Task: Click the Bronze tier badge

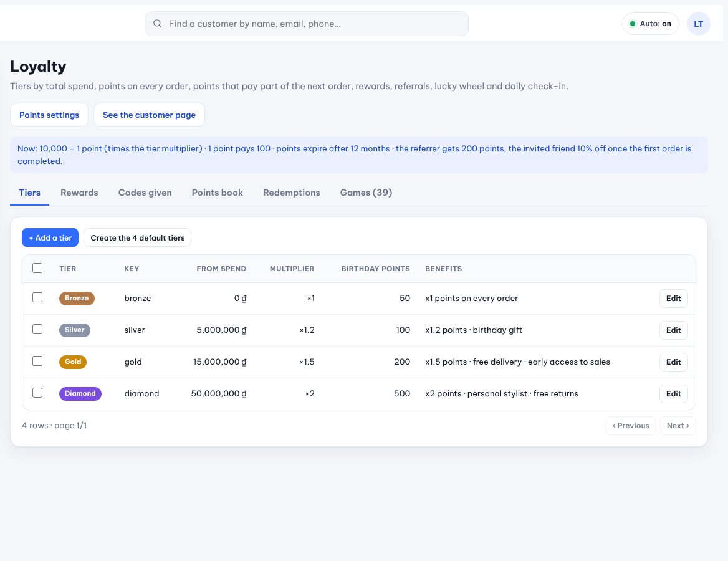Action: point(77,298)
